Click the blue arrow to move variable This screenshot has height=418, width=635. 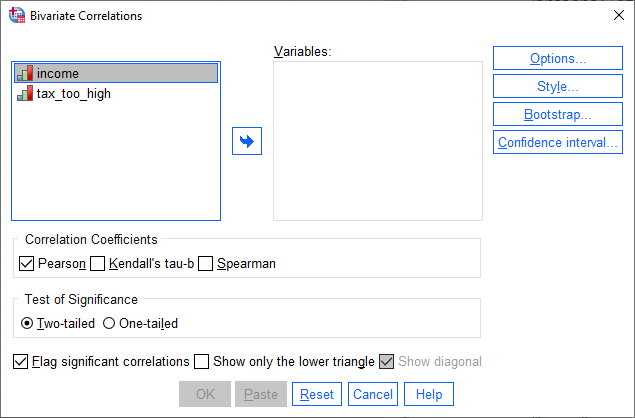pos(247,141)
